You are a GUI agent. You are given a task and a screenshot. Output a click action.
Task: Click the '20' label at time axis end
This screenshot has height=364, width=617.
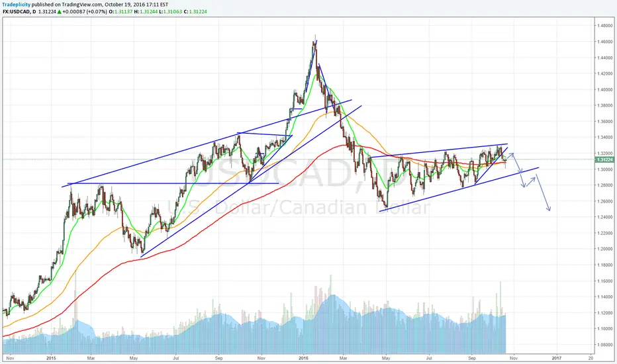pyautogui.click(x=591, y=358)
